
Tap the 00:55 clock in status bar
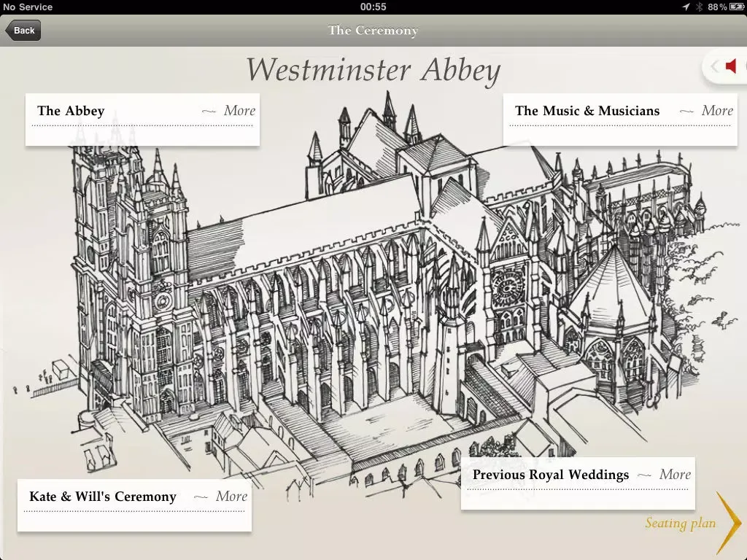(373, 7)
